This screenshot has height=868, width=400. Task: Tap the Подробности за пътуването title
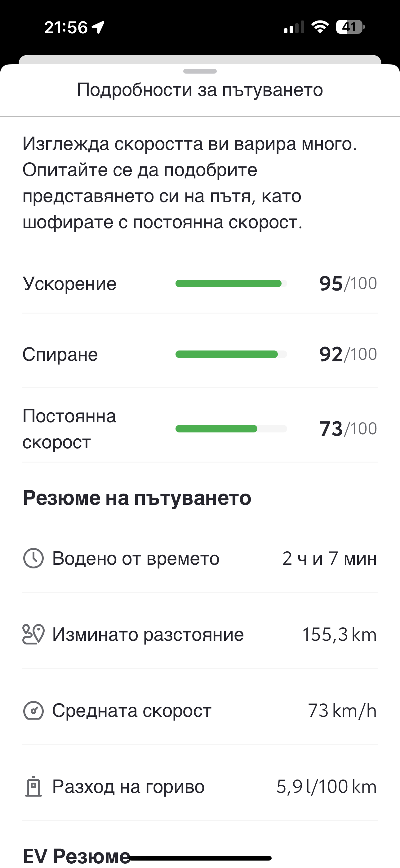(200, 90)
